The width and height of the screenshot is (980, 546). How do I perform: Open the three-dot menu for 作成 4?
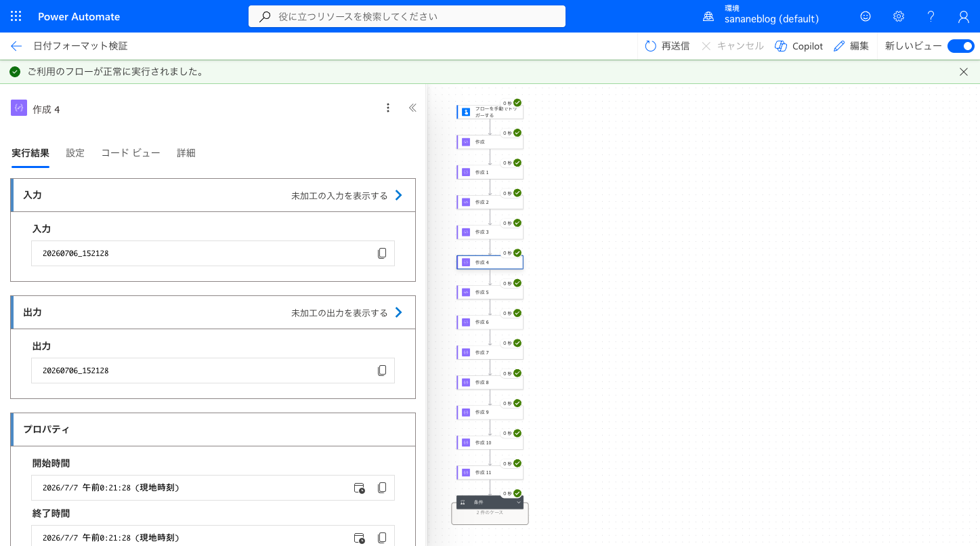pyautogui.click(x=388, y=108)
